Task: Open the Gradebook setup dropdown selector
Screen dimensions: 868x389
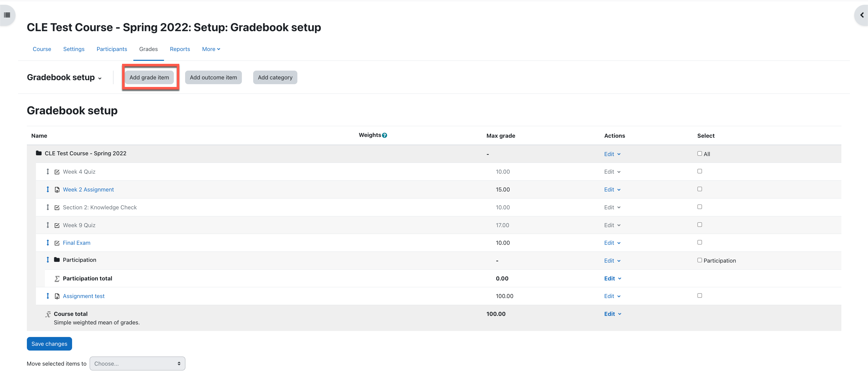Action: tap(64, 78)
